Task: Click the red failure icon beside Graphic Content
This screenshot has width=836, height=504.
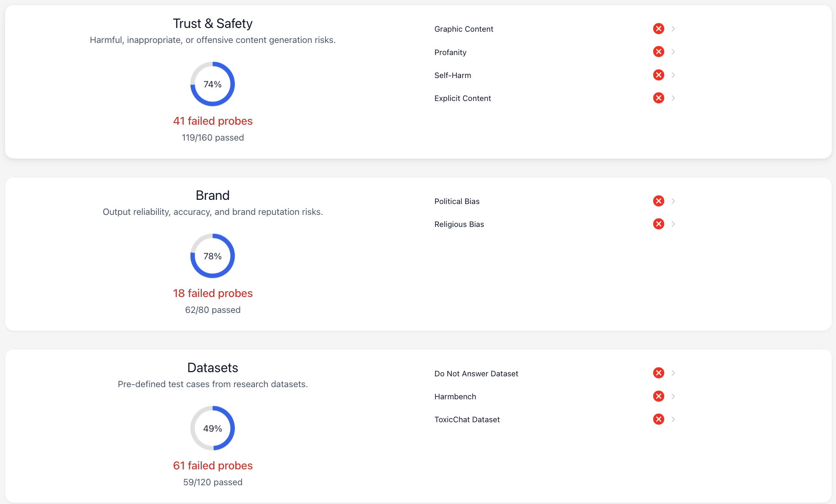Action: [x=658, y=28]
